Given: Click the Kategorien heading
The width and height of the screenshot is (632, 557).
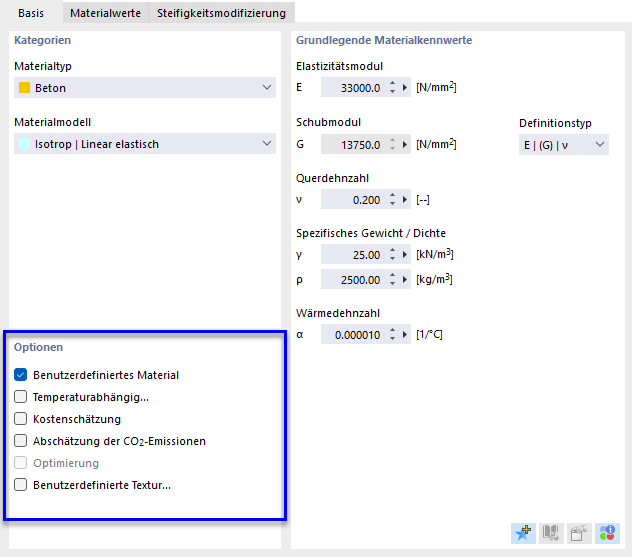Looking at the screenshot, I should tap(42, 40).
